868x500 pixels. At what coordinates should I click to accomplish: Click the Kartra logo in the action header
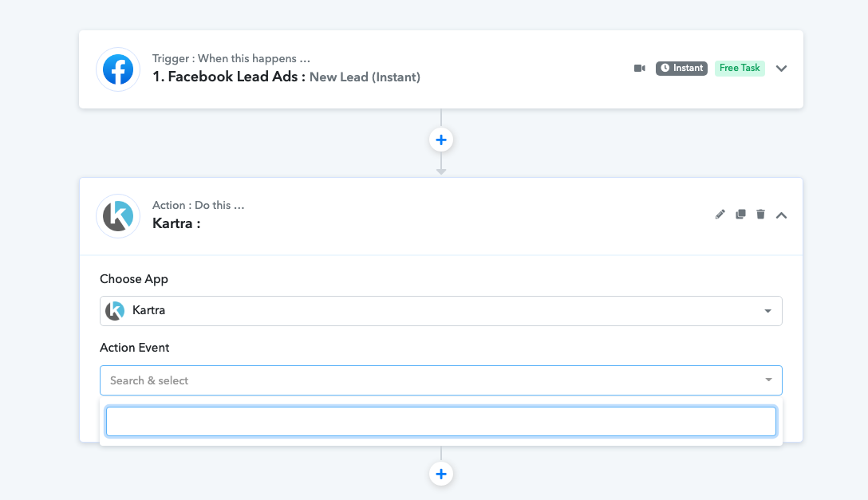(118, 215)
